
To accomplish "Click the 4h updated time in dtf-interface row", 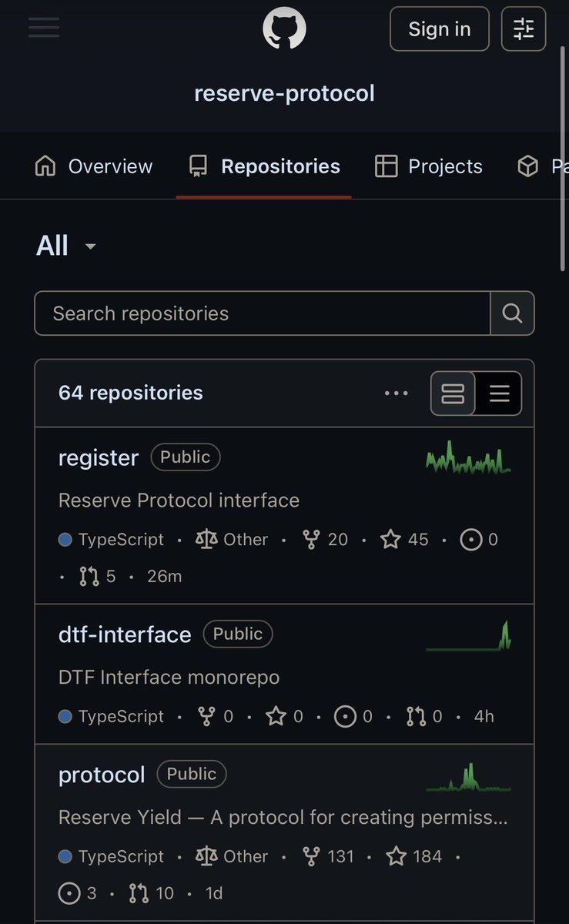I will [x=484, y=717].
